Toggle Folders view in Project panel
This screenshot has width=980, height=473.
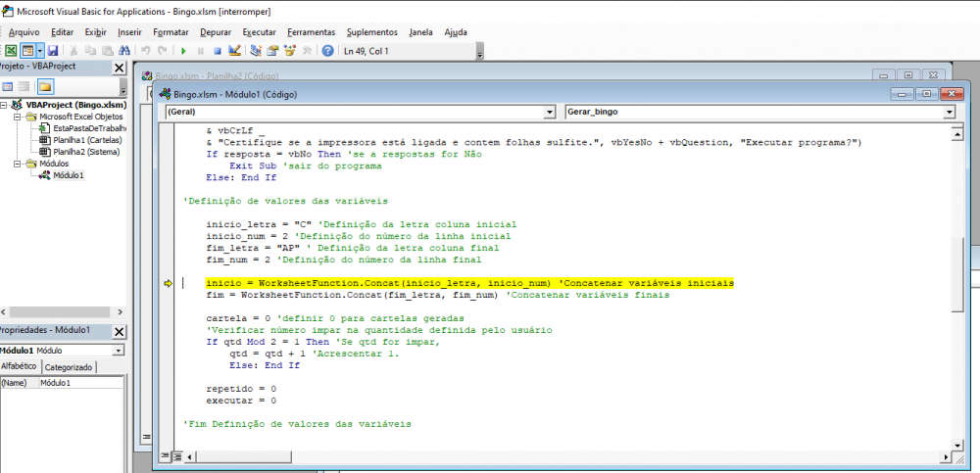click(x=45, y=87)
